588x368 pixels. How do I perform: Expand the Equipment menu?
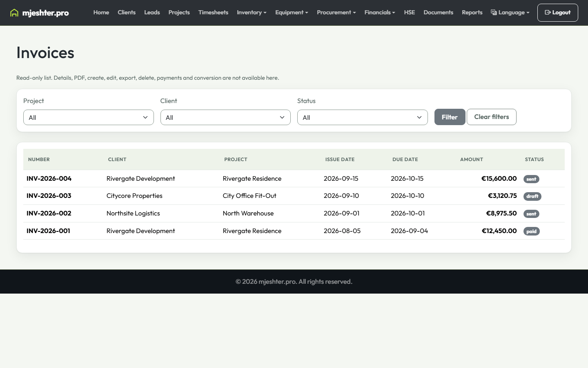click(x=292, y=12)
